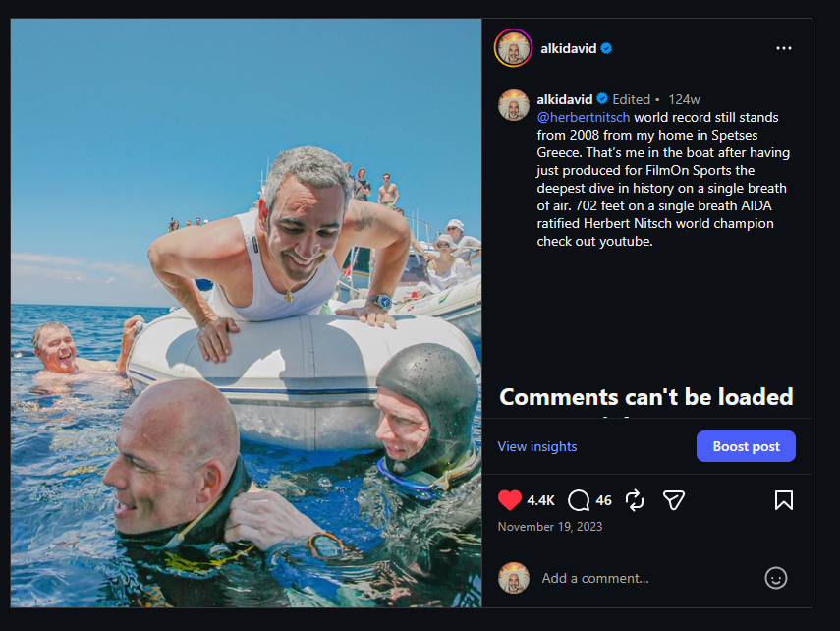The image size is (840, 631).
Task: Open the emoji picker smiley icon
Action: 776,578
